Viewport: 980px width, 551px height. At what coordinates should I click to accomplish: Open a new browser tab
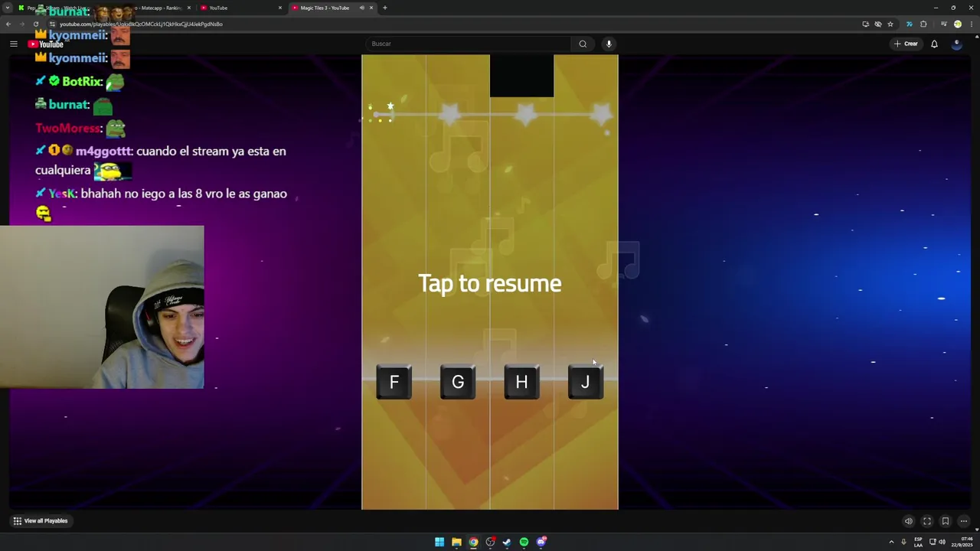click(385, 8)
